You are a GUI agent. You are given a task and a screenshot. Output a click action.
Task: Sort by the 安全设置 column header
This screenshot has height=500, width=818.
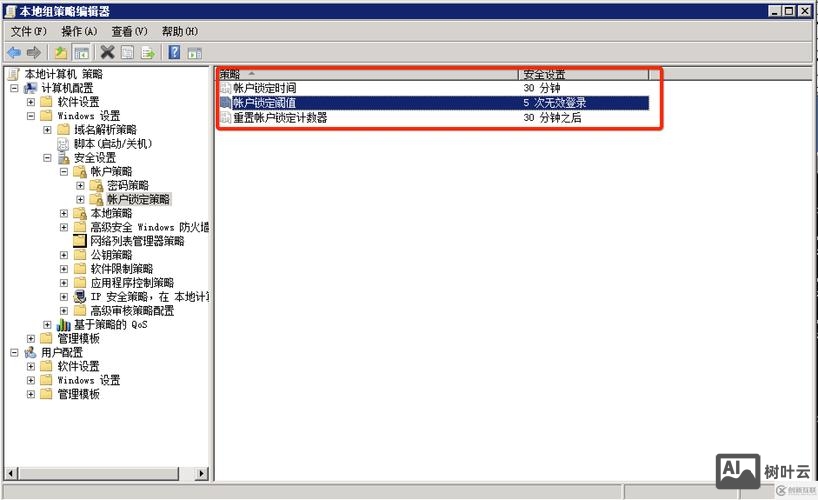[x=584, y=74]
